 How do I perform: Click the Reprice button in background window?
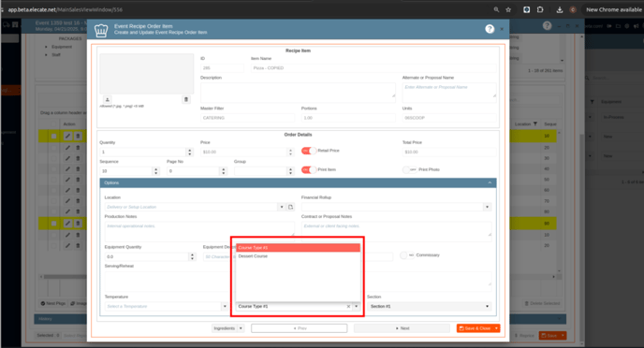click(x=524, y=336)
